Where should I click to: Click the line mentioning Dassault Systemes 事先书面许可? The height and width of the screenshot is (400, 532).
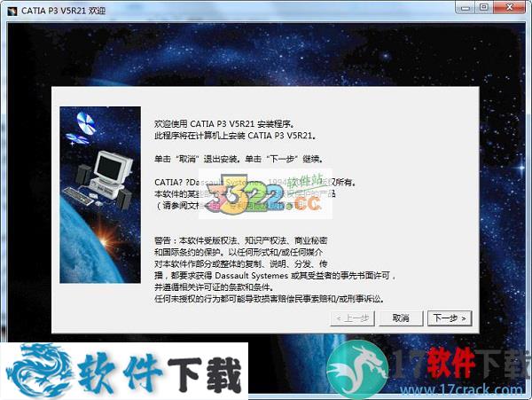pyautogui.click(x=275, y=276)
